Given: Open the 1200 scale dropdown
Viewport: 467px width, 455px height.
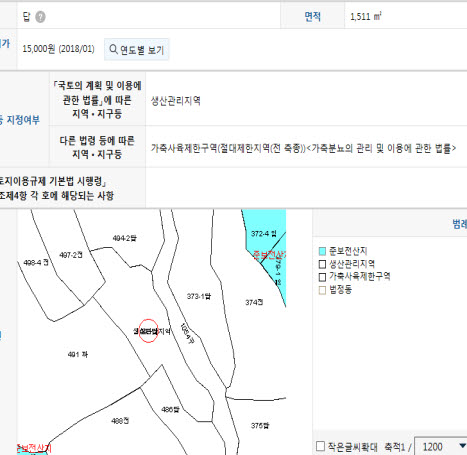Looking at the screenshot, I should 441,446.
